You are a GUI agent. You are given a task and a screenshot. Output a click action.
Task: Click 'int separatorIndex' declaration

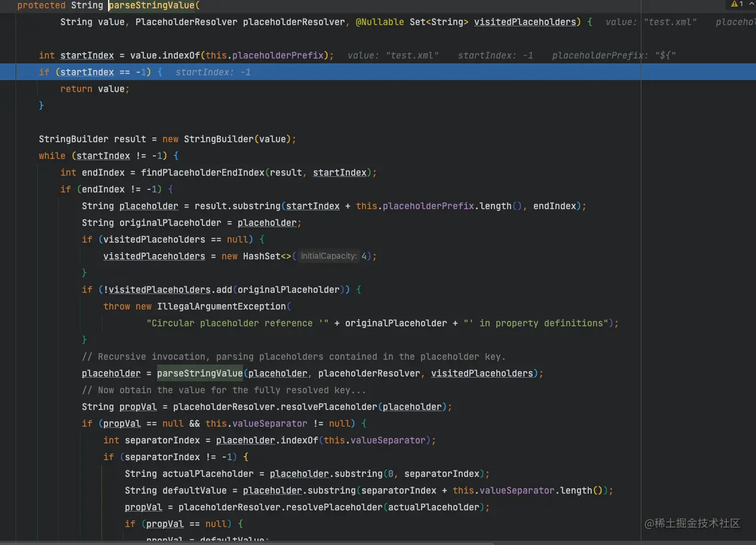click(152, 440)
